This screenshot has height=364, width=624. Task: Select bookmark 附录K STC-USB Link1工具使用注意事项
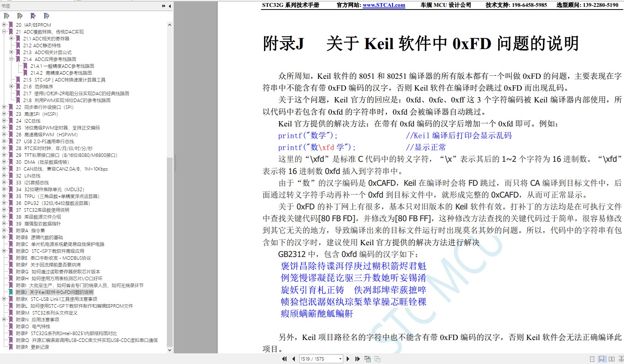[x=56, y=299]
